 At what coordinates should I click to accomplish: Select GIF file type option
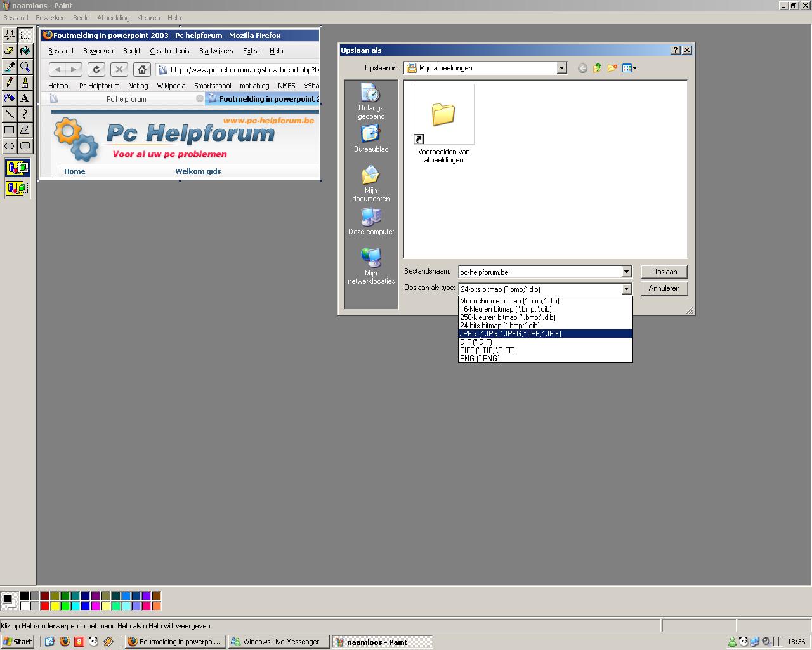(x=545, y=342)
